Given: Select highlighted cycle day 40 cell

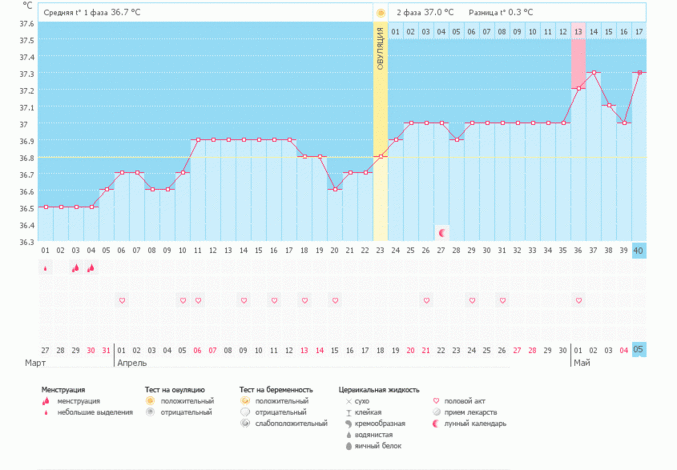Looking at the screenshot, I should 639,250.
